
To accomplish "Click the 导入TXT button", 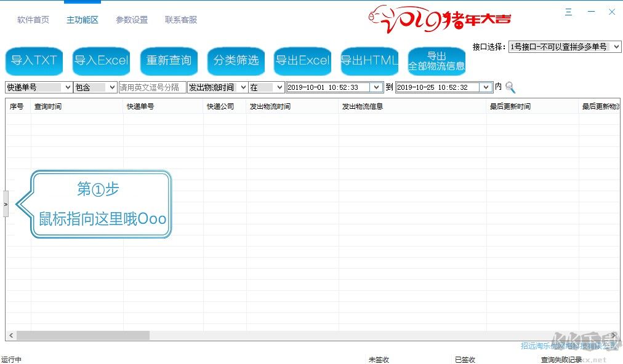I will (34, 60).
